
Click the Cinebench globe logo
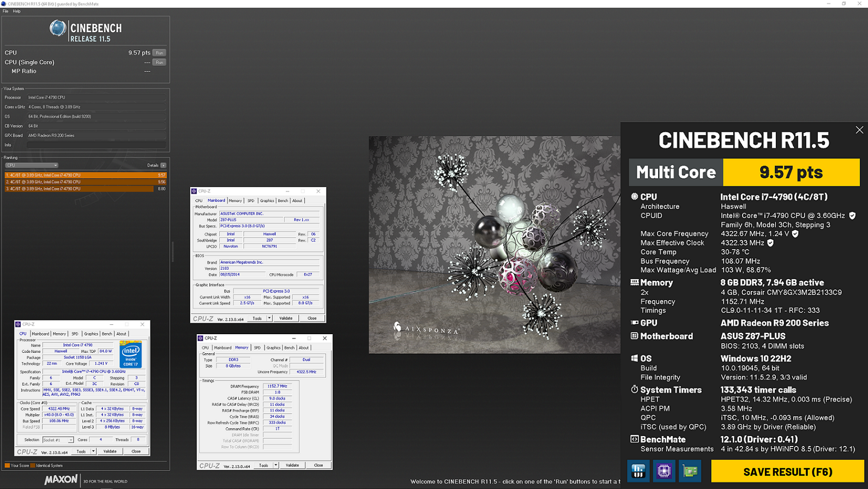coord(57,28)
